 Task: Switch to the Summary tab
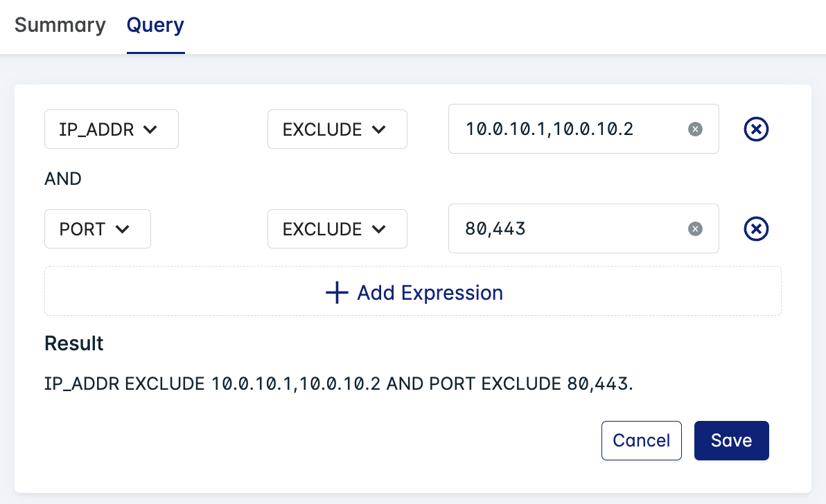point(60,26)
